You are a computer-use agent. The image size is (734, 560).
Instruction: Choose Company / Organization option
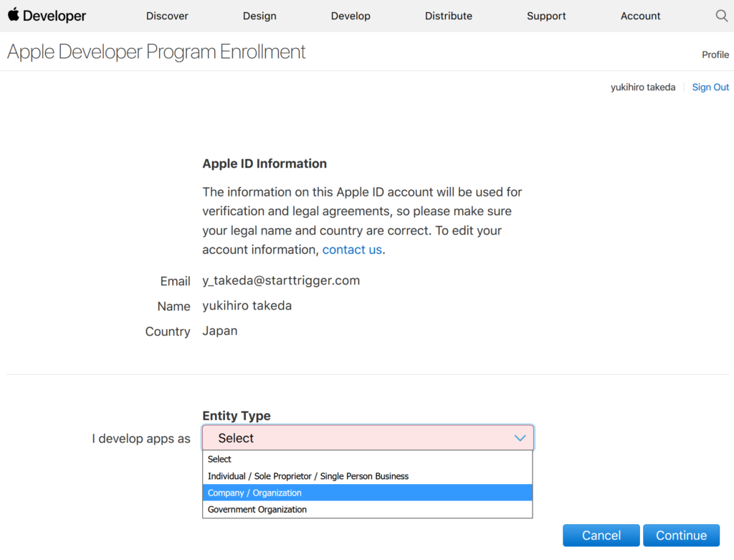click(x=368, y=493)
